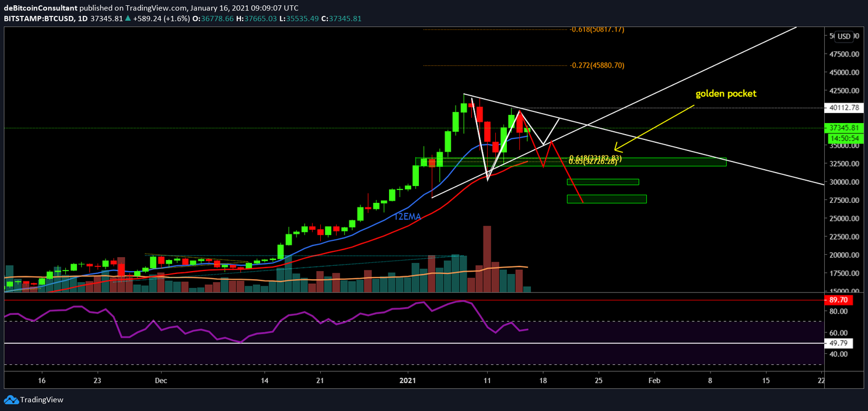Select the white 49.79 RSI level label
This screenshot has width=868, height=411.
(838, 343)
